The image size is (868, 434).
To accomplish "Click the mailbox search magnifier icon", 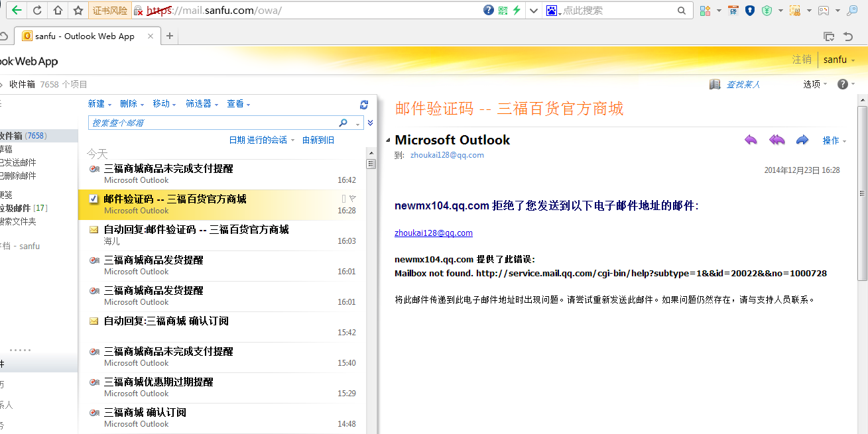I will coord(343,123).
